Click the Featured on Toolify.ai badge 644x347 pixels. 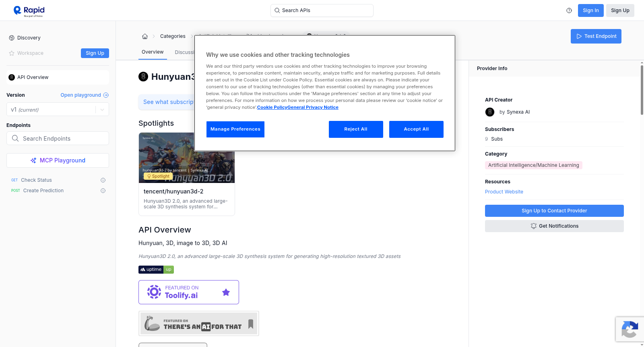[189, 292]
